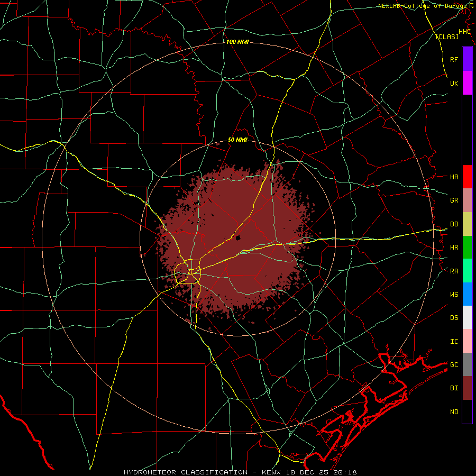Click the HA legend label
Screen dimensions: 476x476
click(x=454, y=177)
